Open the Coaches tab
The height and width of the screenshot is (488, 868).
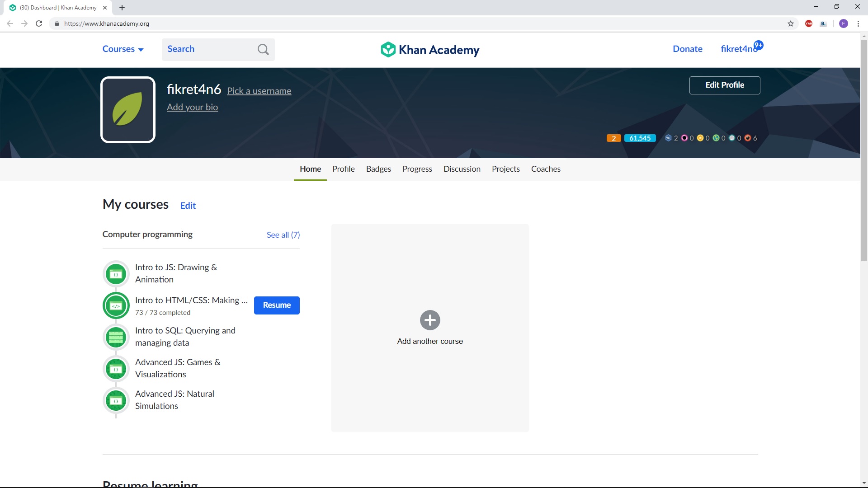(x=546, y=169)
